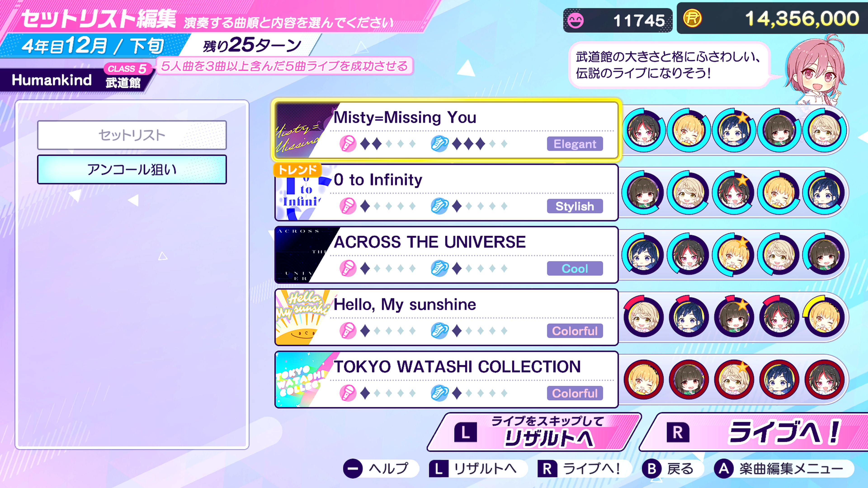Click the microphone vocal icon on Misty=Missing You

pyautogui.click(x=348, y=144)
